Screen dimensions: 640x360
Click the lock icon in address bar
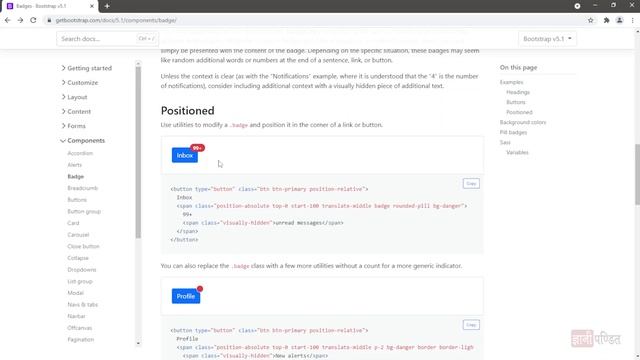49,20
